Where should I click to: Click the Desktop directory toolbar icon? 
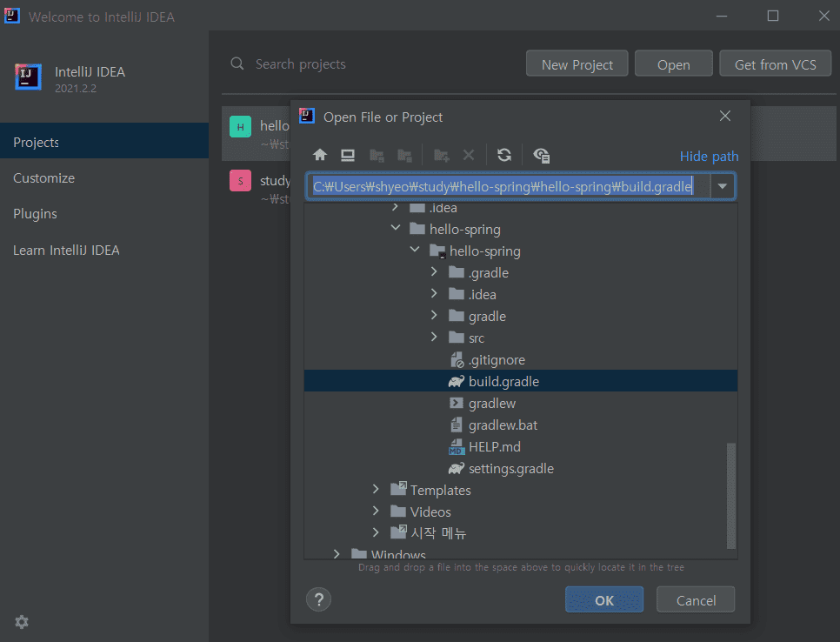348,156
